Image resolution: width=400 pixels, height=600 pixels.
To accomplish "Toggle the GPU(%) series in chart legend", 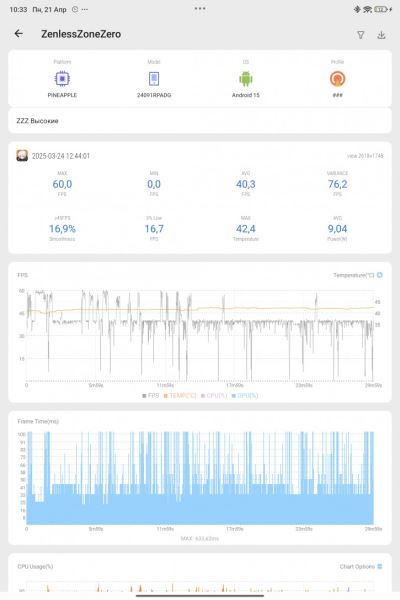I will (245, 395).
